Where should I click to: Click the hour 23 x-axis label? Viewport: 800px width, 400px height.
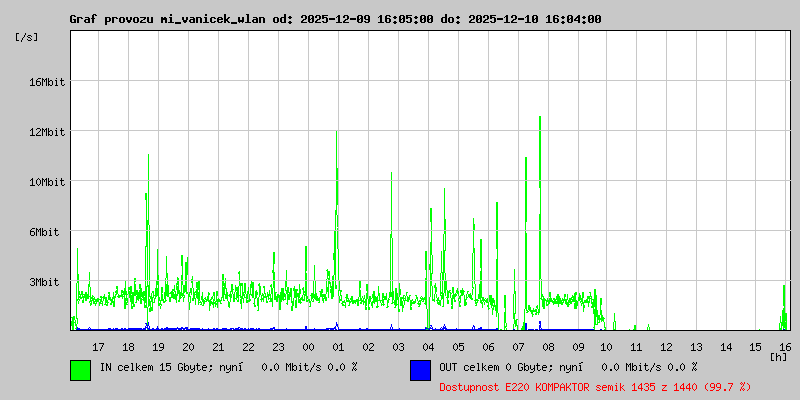click(278, 346)
